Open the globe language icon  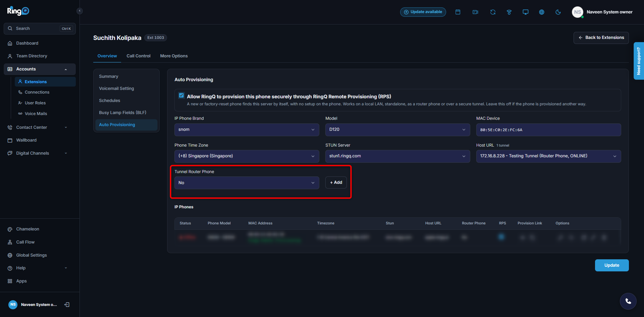click(x=542, y=12)
